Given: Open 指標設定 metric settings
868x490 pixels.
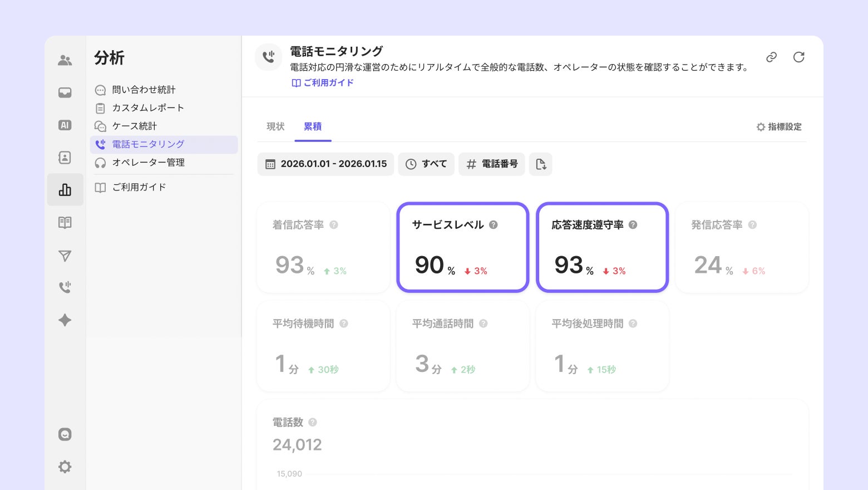Looking at the screenshot, I should [x=779, y=127].
